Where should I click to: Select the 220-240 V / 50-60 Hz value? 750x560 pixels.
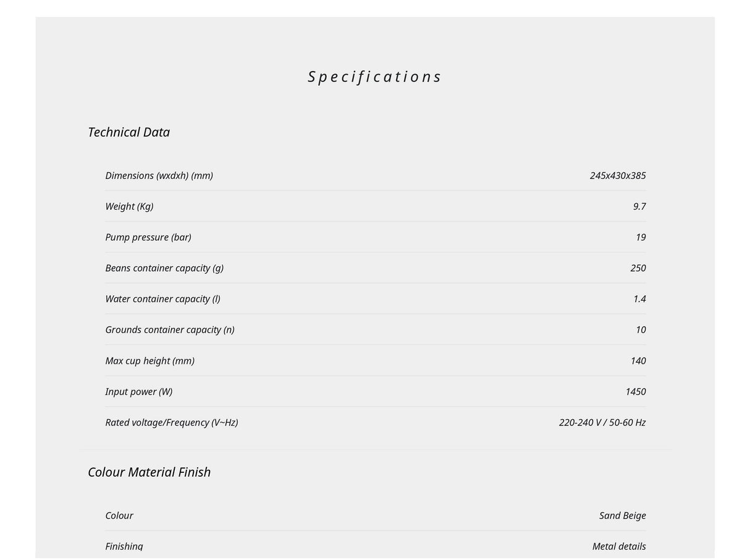click(x=602, y=422)
